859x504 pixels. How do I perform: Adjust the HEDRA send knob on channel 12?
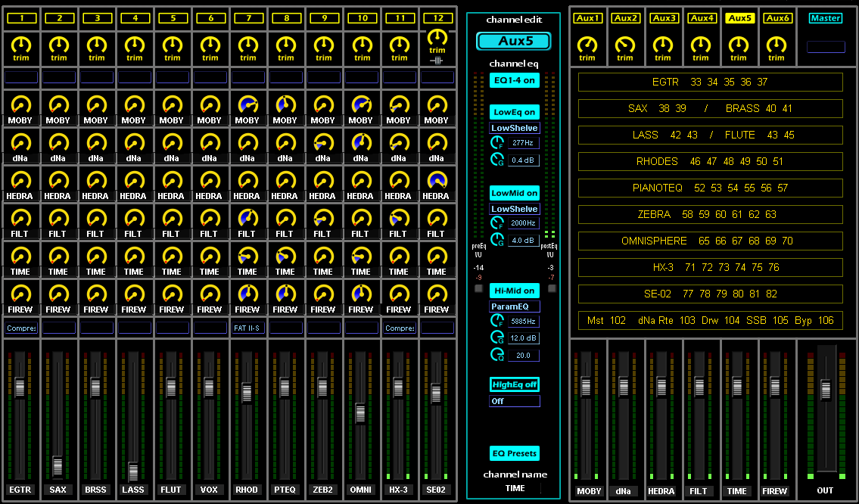pyautogui.click(x=437, y=180)
